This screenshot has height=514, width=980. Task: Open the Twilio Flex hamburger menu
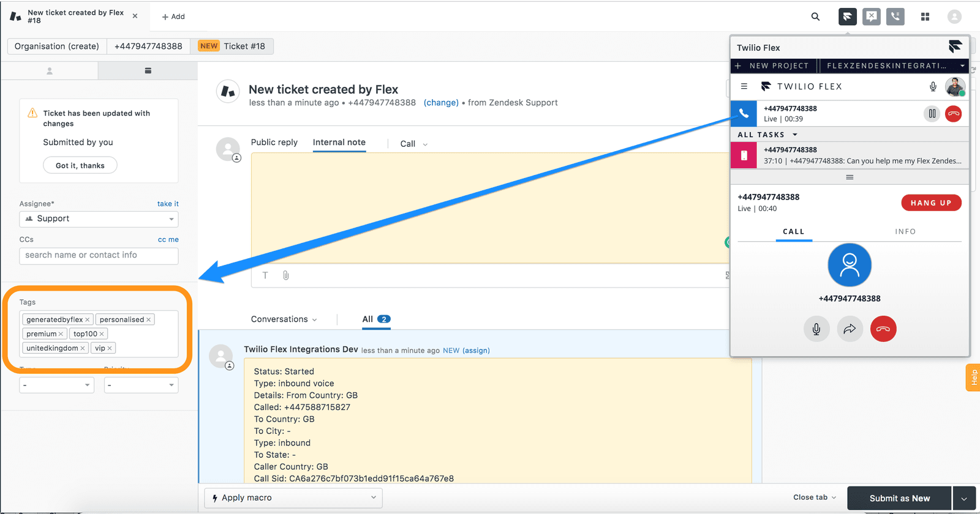click(x=744, y=86)
